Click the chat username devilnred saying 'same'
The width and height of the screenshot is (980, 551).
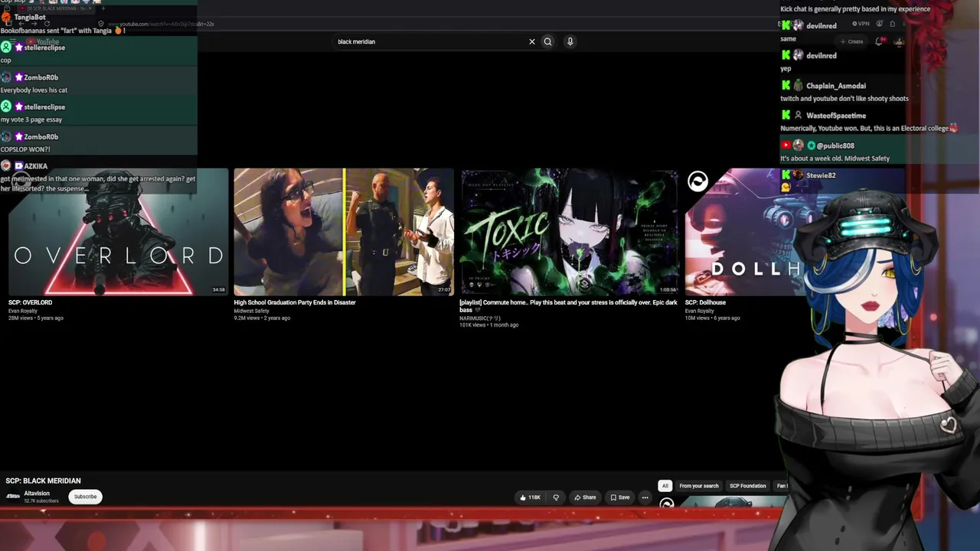coord(821,26)
